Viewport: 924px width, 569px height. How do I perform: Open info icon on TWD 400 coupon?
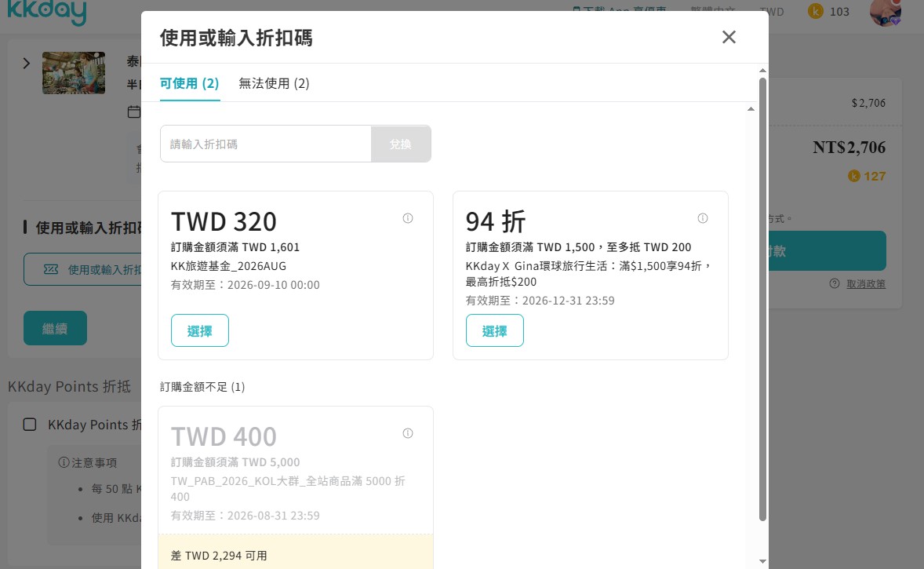(408, 433)
